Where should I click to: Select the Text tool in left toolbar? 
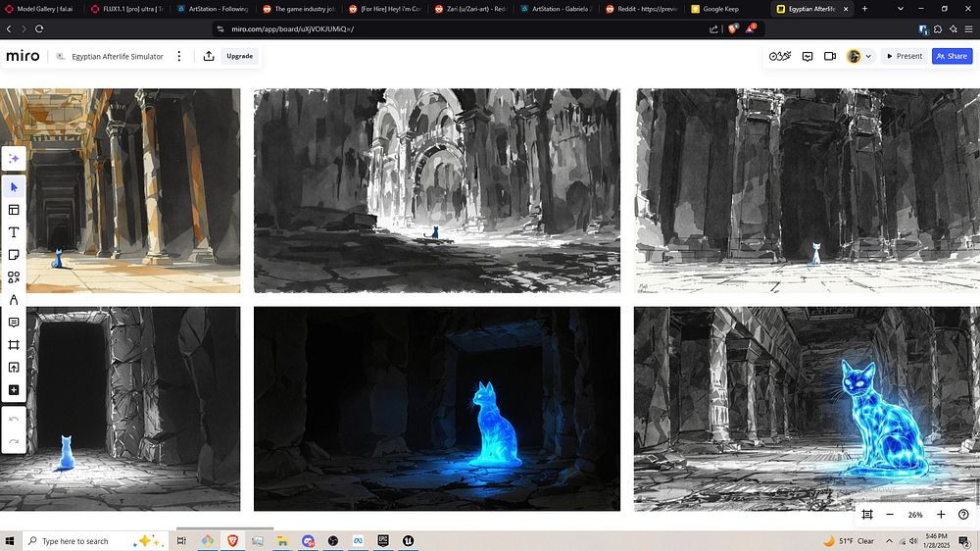(x=14, y=232)
